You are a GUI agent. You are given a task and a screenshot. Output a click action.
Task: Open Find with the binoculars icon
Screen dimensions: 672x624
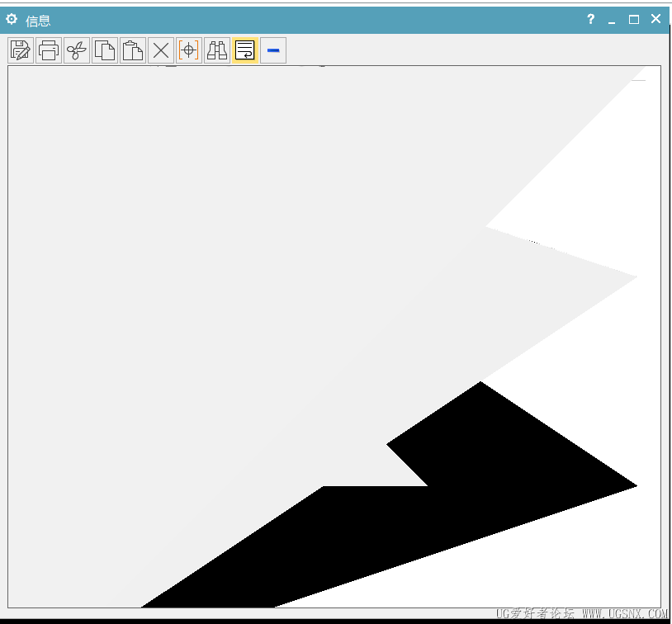217,50
